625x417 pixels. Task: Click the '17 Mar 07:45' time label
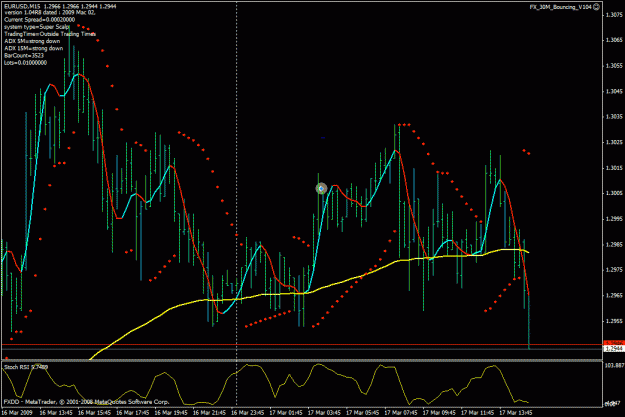401,413
